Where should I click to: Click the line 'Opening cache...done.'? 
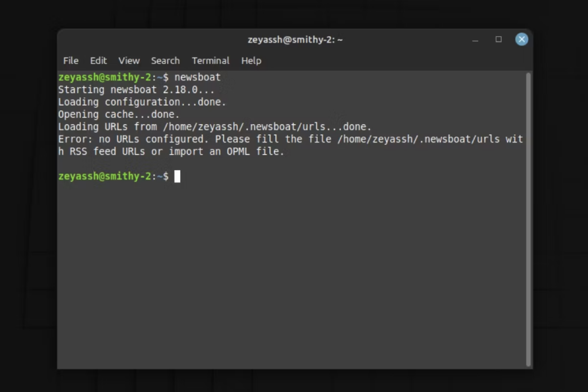[x=119, y=114]
